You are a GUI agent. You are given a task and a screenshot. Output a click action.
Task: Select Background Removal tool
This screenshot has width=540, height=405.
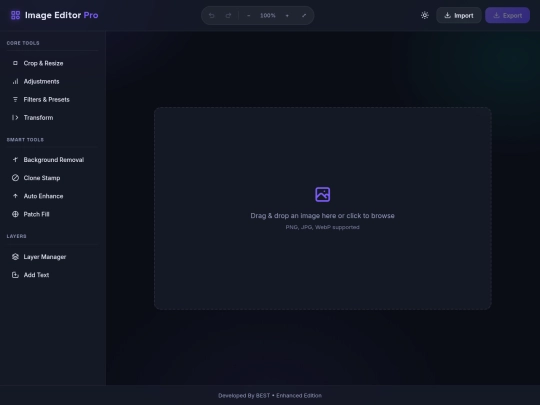52,159
